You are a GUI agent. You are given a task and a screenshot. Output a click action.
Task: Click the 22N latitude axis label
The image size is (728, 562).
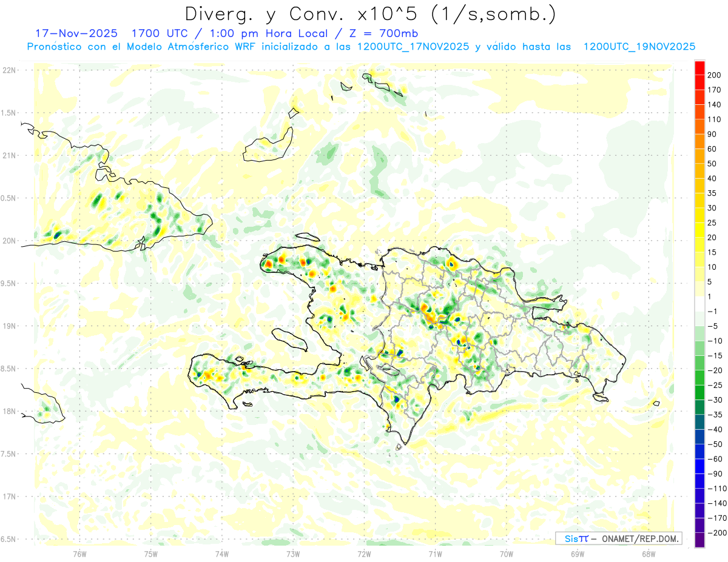pyautogui.click(x=8, y=70)
